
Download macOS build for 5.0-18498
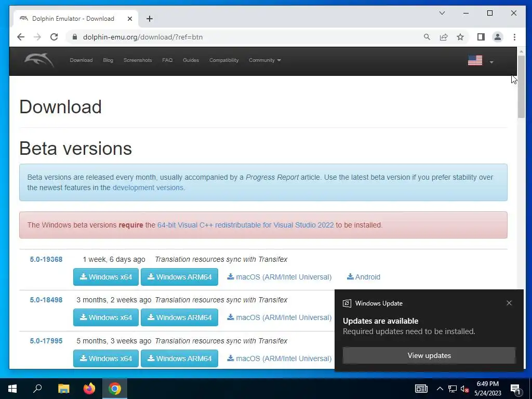(280, 317)
